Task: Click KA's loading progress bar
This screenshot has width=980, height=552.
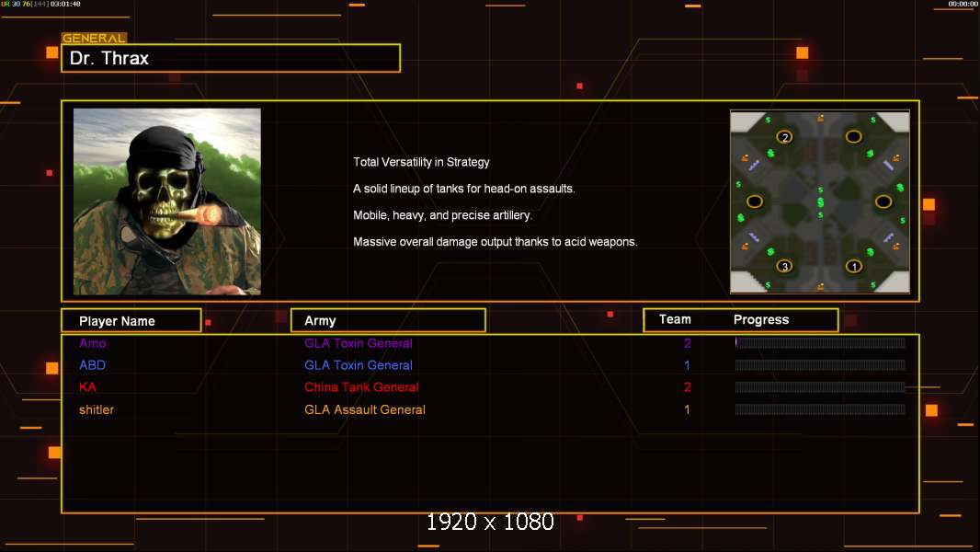Action: [820, 387]
